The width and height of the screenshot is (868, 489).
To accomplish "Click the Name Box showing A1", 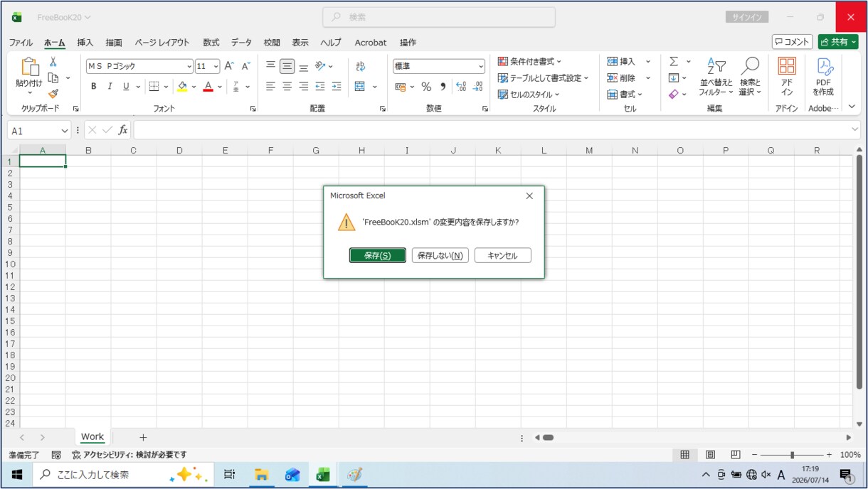I will click(39, 131).
